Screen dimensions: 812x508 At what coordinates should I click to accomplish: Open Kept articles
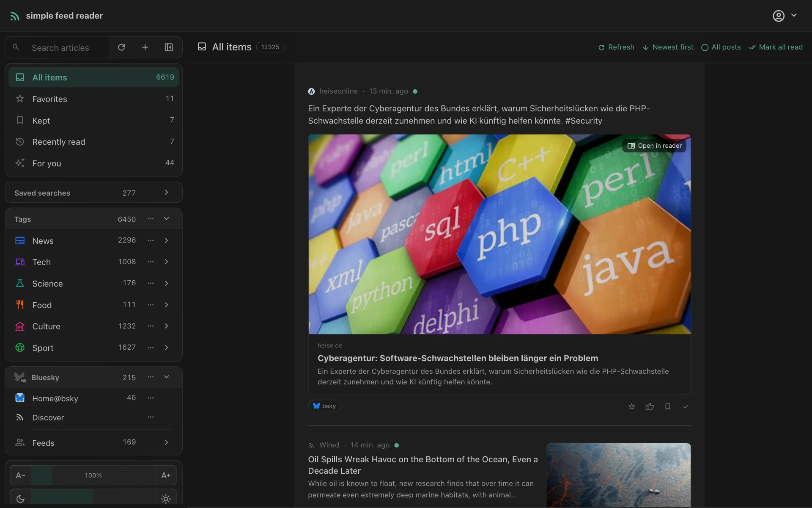(x=94, y=120)
